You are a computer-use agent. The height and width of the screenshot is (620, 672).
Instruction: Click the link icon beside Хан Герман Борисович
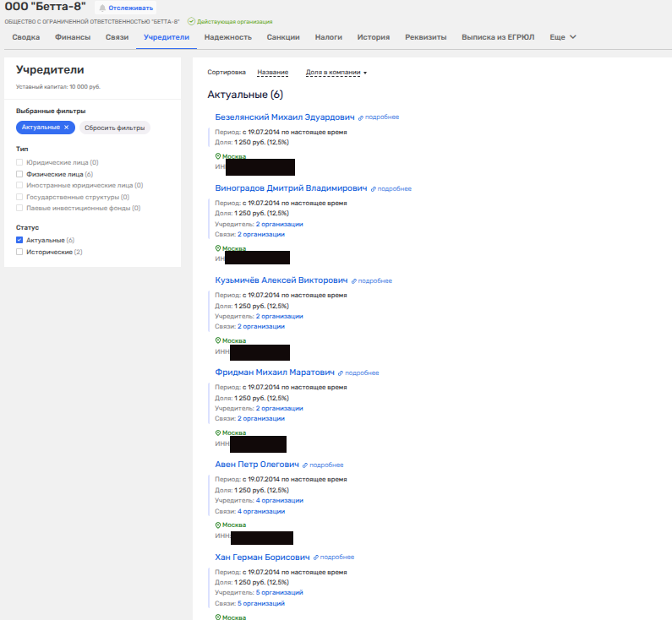click(x=316, y=557)
